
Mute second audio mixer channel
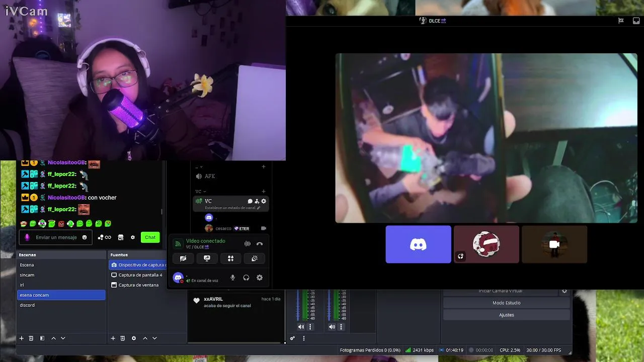point(332,327)
